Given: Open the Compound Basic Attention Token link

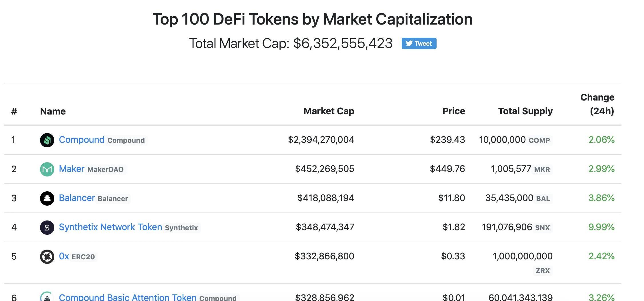Looking at the screenshot, I should [x=127, y=297].
